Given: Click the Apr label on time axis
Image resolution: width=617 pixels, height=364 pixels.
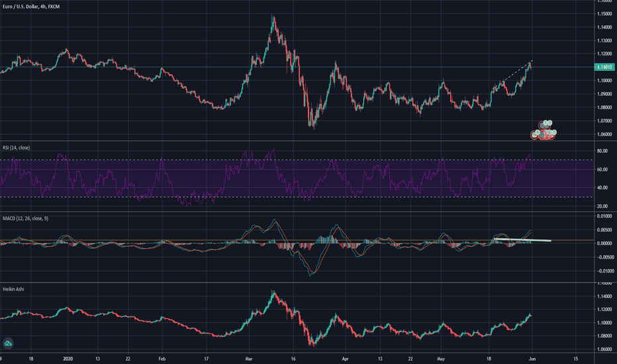Looking at the screenshot, I should coord(345,359).
